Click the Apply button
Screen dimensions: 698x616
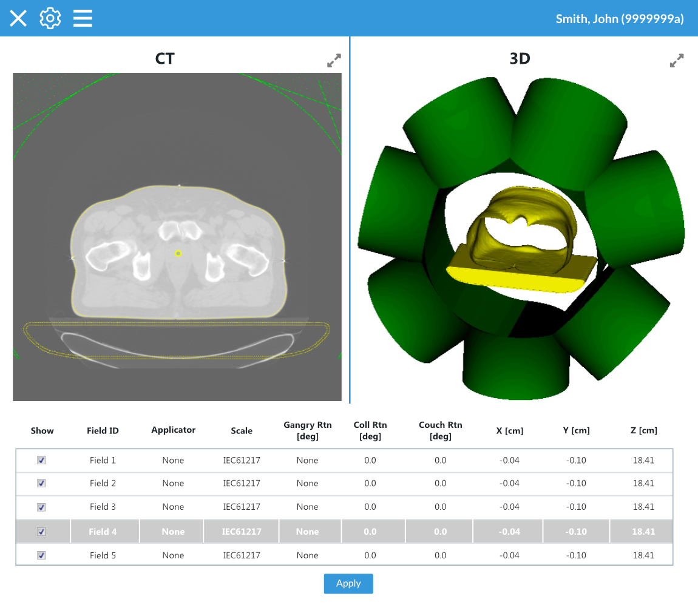pyautogui.click(x=348, y=583)
